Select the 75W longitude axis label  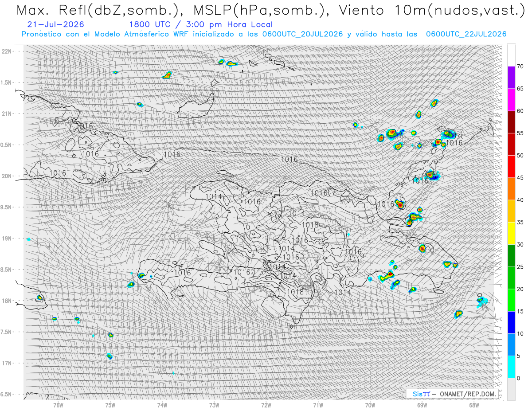[x=110, y=404]
